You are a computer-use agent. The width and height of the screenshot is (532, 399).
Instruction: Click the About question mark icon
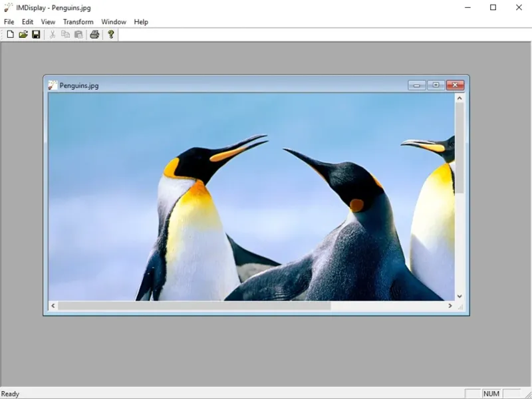111,35
